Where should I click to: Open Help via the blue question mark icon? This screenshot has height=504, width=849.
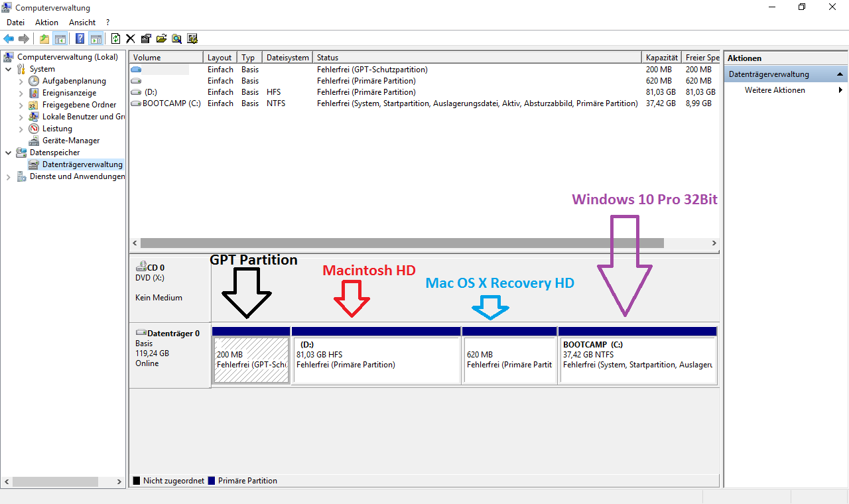(80, 38)
